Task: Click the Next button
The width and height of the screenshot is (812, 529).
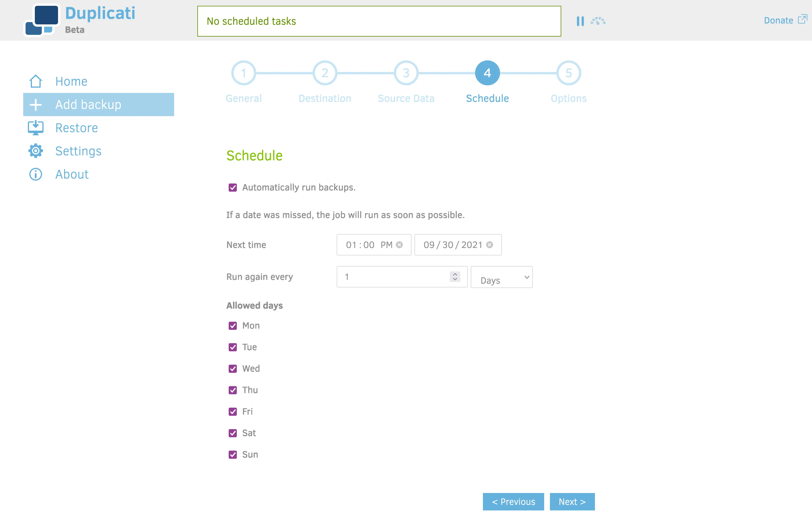Action: [572, 502]
